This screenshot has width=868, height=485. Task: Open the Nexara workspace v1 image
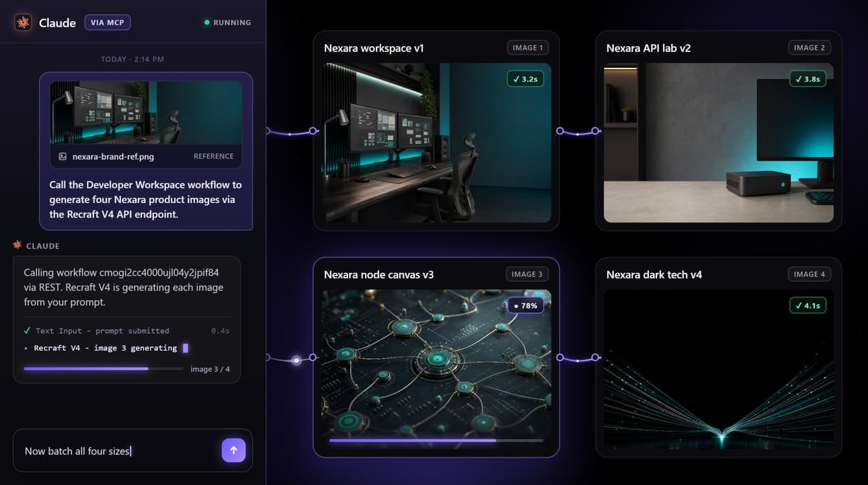(436, 143)
